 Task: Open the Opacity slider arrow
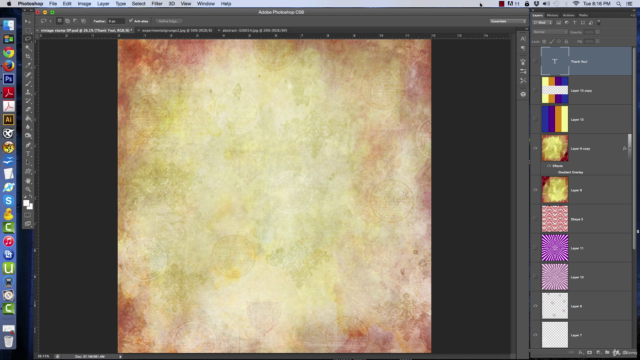pyautogui.click(x=598, y=32)
